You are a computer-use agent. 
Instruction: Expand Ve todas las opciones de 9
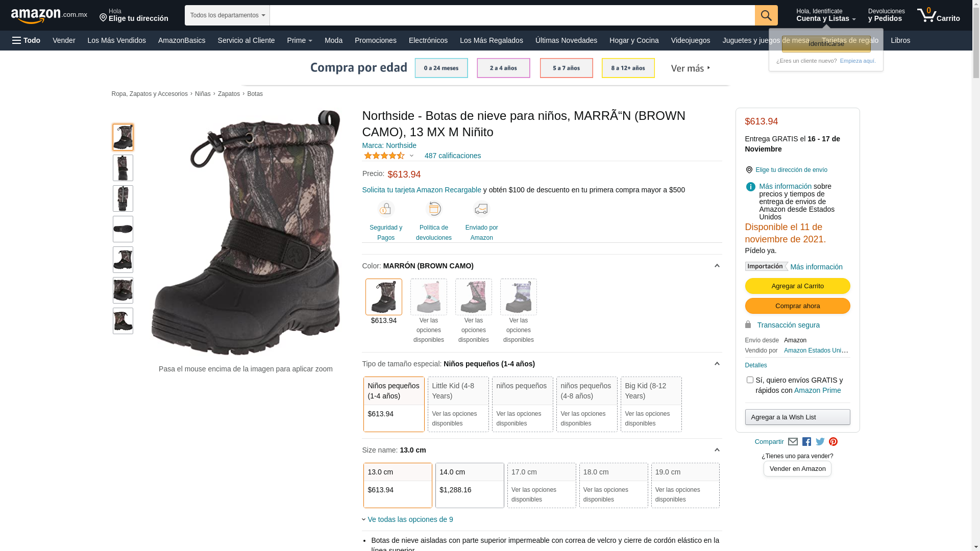[x=410, y=519]
